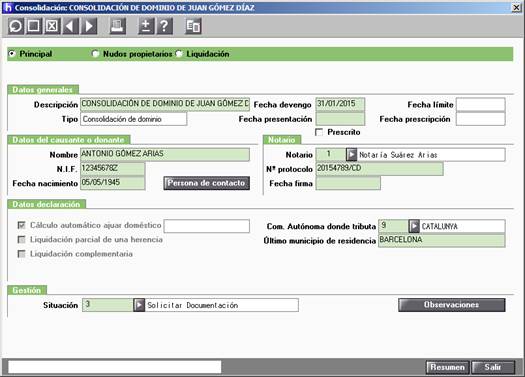Click the Nº protocolo field
The height and width of the screenshot is (377, 525).
tap(380, 169)
